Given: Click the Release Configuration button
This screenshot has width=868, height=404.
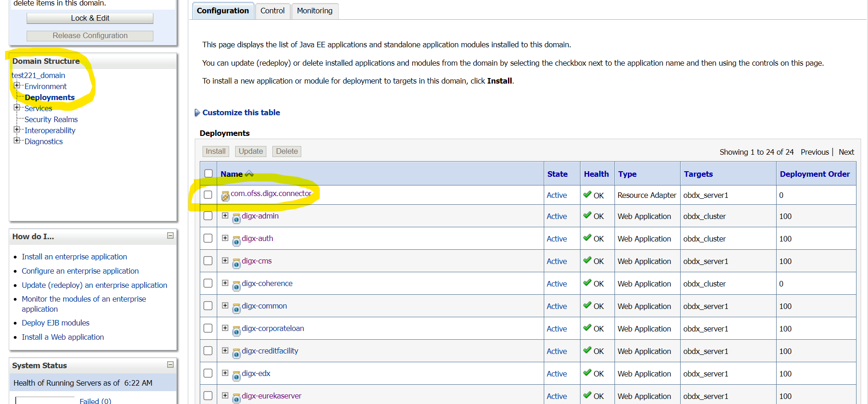Looking at the screenshot, I should tap(90, 35).
